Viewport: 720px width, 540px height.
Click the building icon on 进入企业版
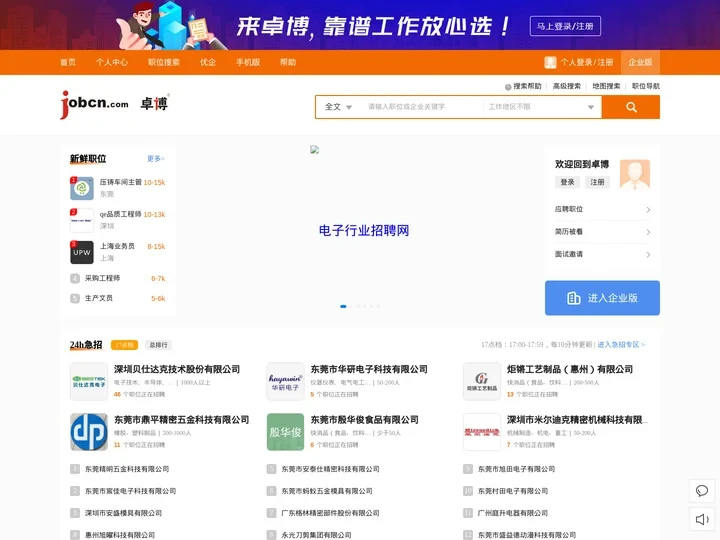[x=574, y=298]
